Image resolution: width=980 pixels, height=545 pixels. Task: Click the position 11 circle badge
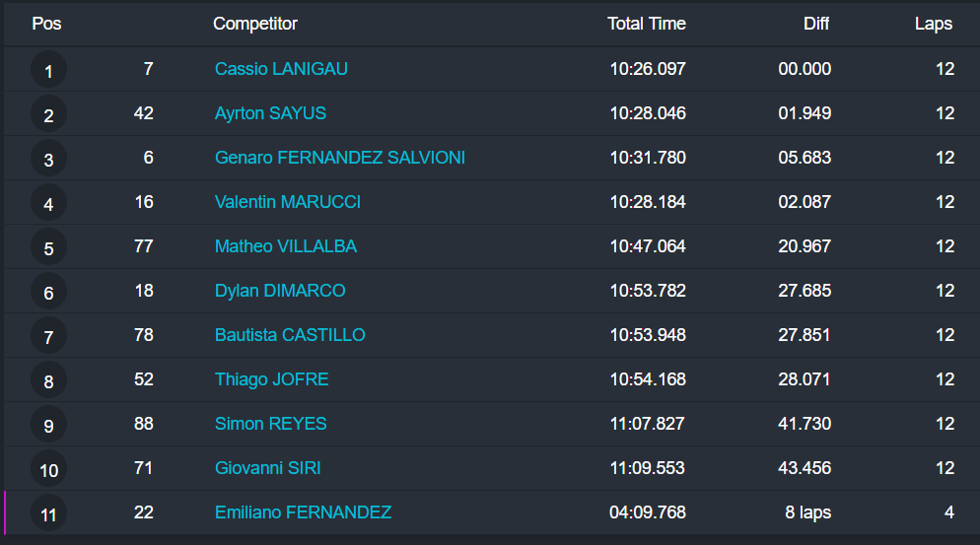(48, 513)
